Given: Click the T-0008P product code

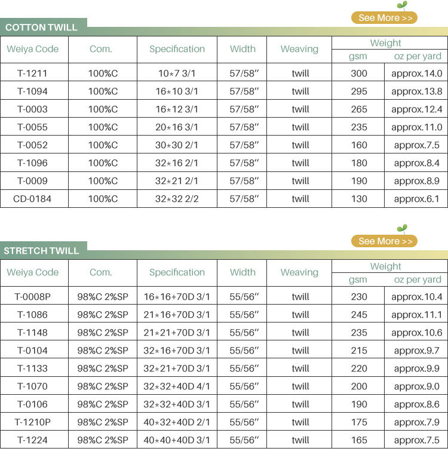Looking at the screenshot, I should point(32,297).
